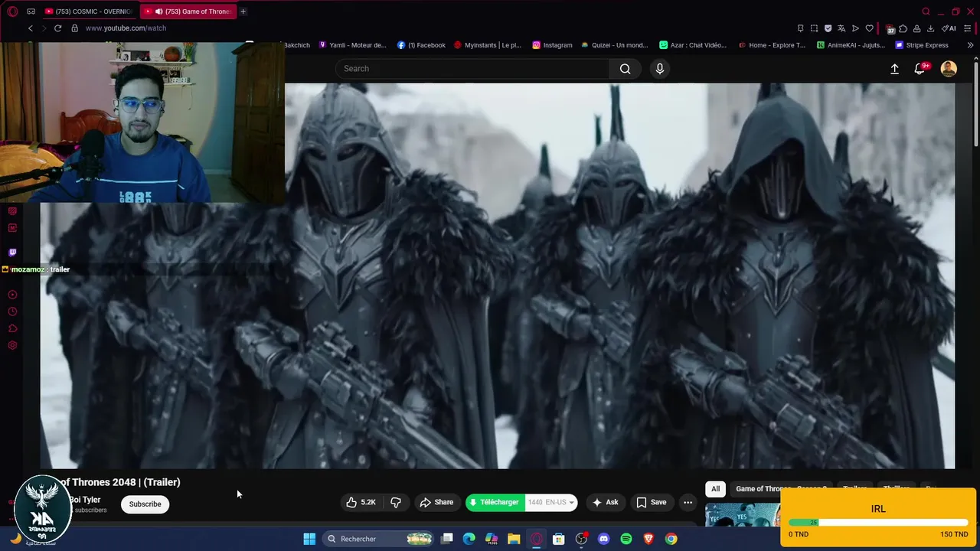Open the sidebar settings gear icon
980x551 pixels.
pos(12,345)
